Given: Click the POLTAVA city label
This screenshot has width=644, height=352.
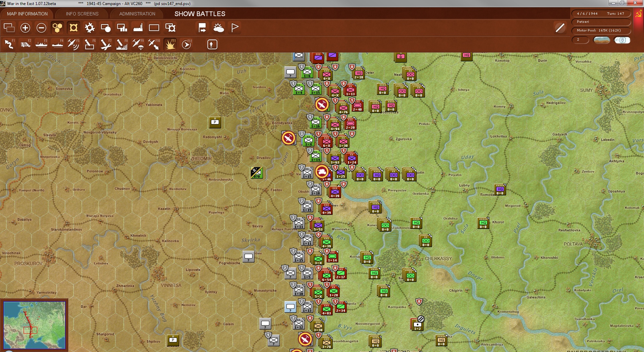Looking at the screenshot, I should 573,244.
